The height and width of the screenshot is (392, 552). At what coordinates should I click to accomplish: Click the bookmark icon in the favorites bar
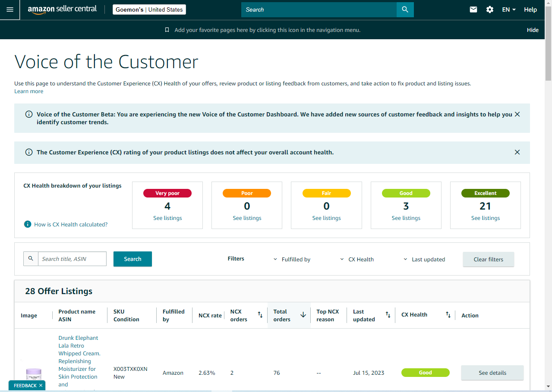[167, 30]
